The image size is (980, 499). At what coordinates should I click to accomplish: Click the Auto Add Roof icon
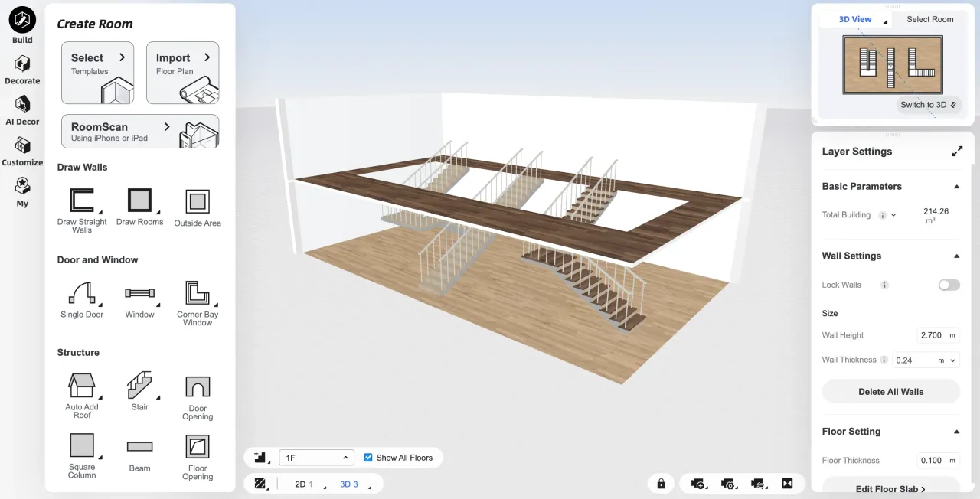pyautogui.click(x=82, y=385)
